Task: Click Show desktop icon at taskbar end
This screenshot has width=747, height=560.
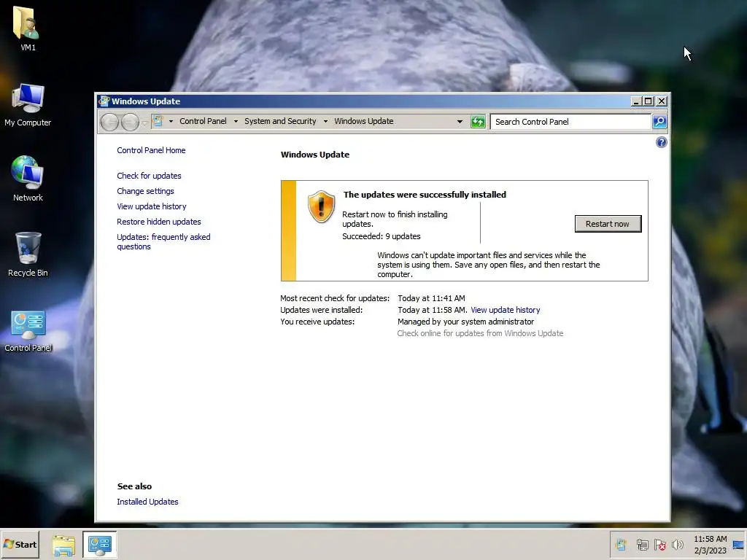Action: (738, 545)
